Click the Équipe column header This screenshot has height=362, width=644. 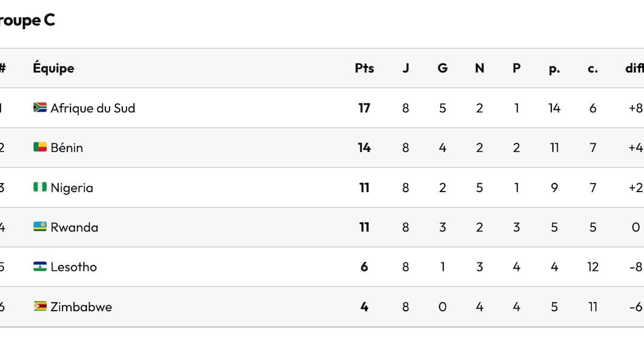point(53,68)
